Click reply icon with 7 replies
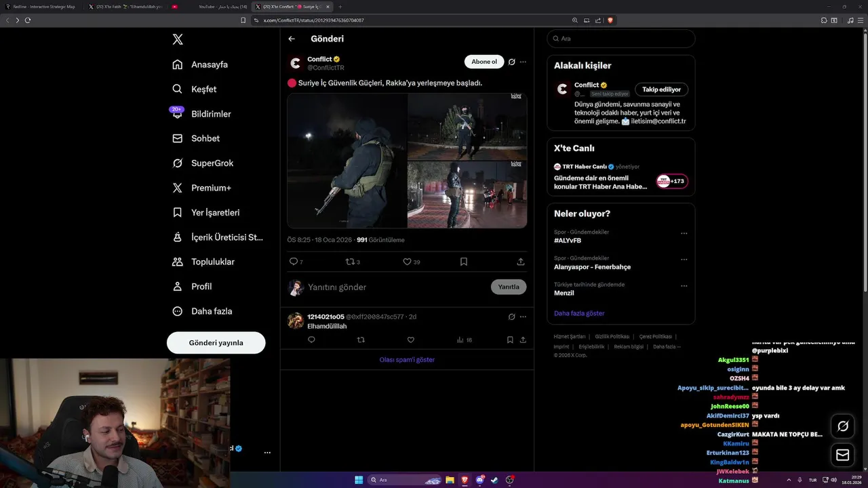Image resolution: width=868 pixels, height=488 pixels. point(296,262)
